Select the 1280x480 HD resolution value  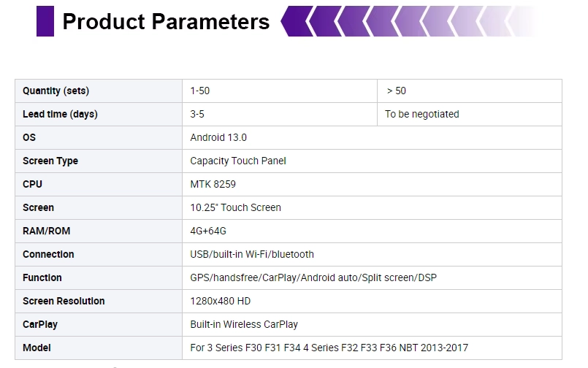click(x=220, y=302)
